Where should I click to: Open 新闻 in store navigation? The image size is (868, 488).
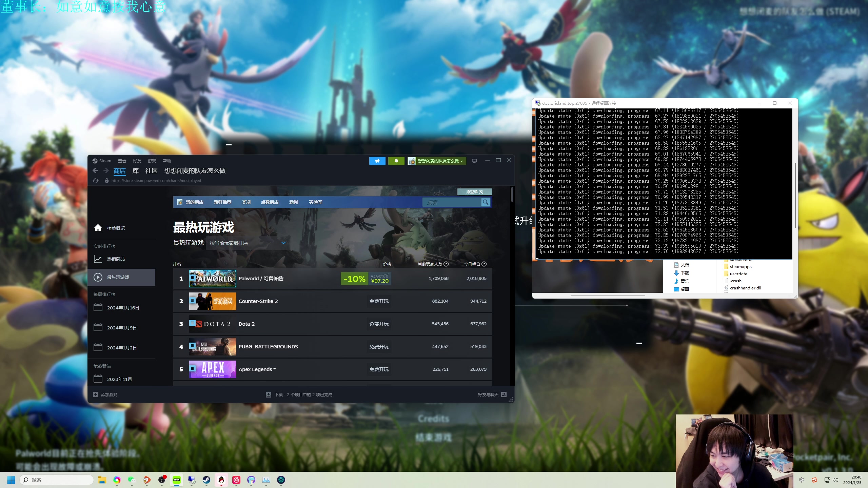pyautogui.click(x=294, y=202)
